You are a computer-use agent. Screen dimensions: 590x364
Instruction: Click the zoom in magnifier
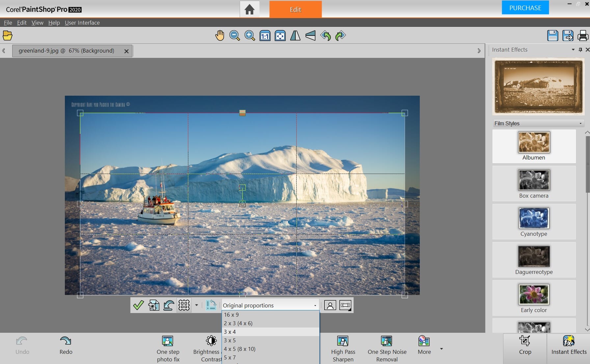(x=250, y=36)
